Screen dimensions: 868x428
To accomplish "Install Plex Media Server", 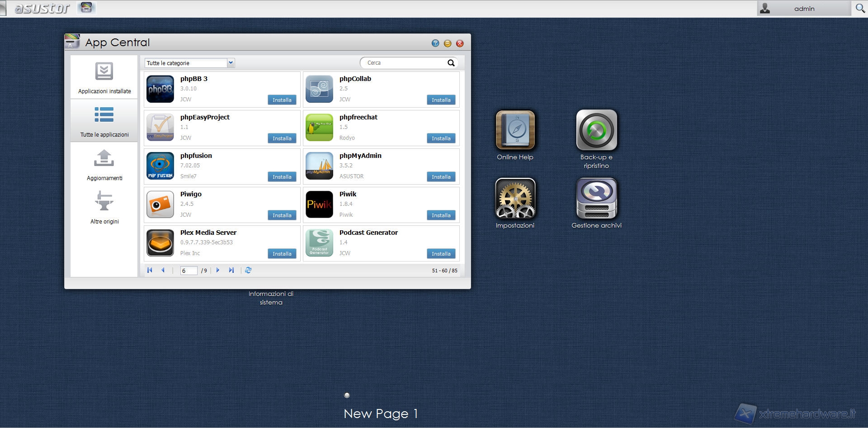I will tap(282, 254).
